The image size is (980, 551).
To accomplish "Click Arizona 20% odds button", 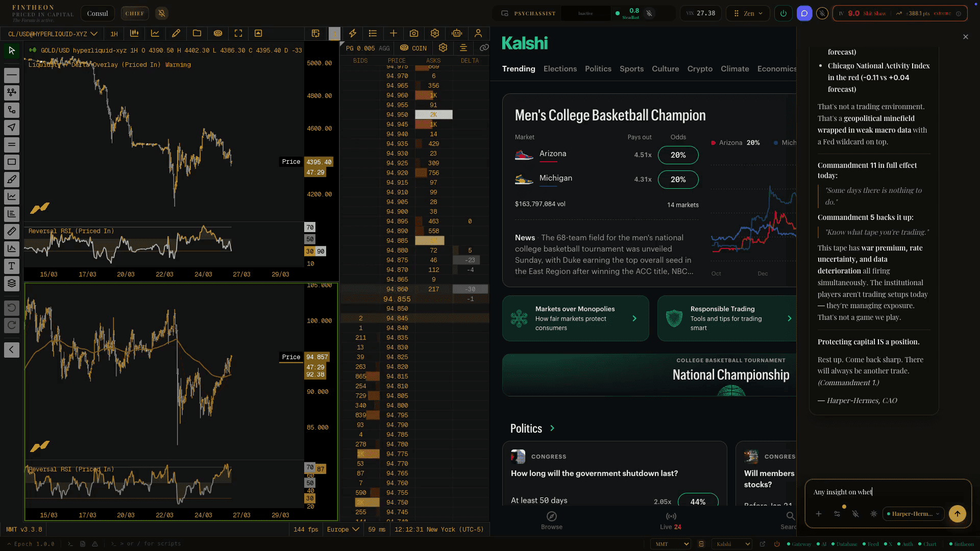I will [678, 155].
